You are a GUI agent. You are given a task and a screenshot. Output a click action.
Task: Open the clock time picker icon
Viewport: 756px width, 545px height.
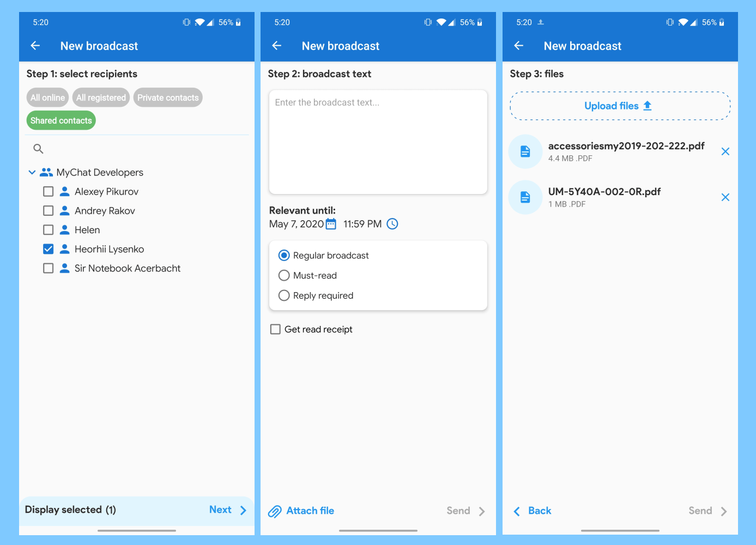pos(392,224)
